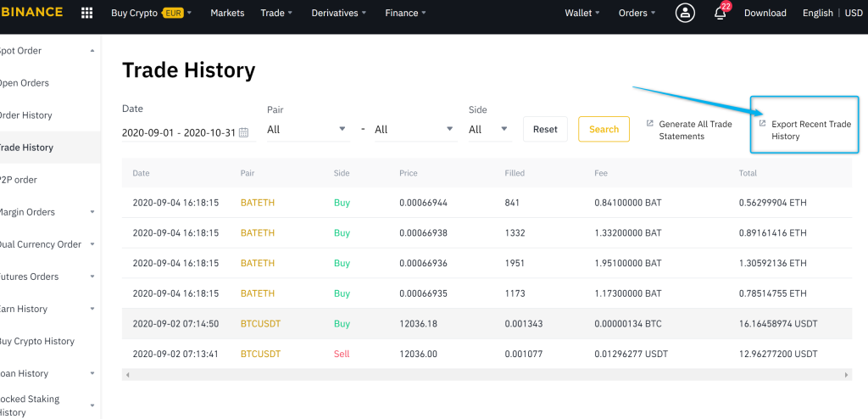Expand Margin Orders in sidebar

[92, 212]
